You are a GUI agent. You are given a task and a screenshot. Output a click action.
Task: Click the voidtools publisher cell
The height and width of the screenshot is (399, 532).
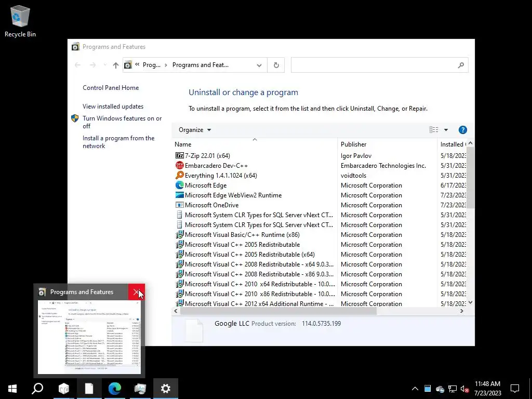tap(353, 176)
